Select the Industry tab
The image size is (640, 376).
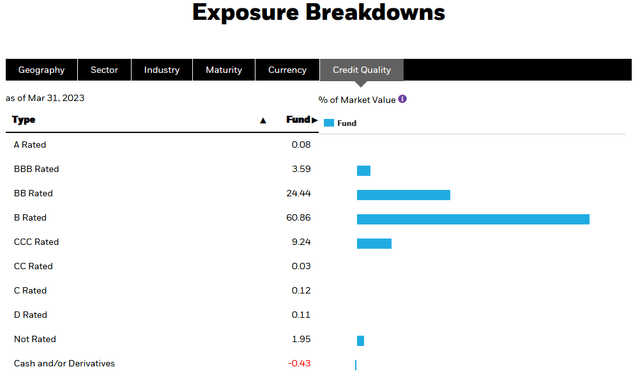(x=162, y=70)
